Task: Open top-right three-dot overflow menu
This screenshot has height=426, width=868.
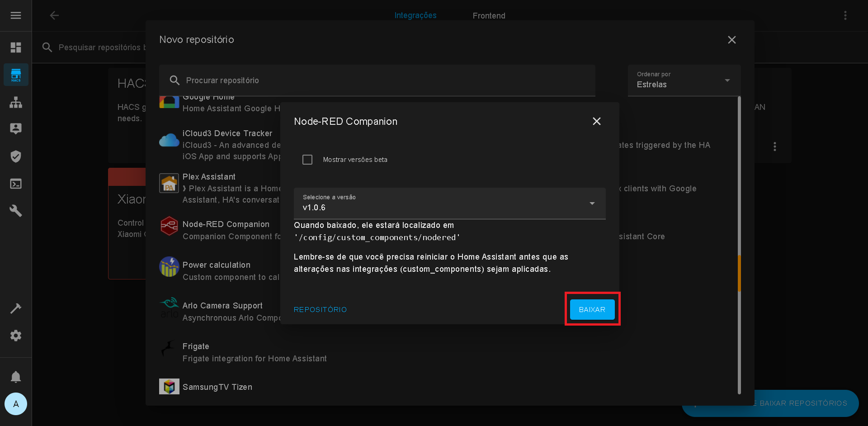Action: [x=845, y=15]
